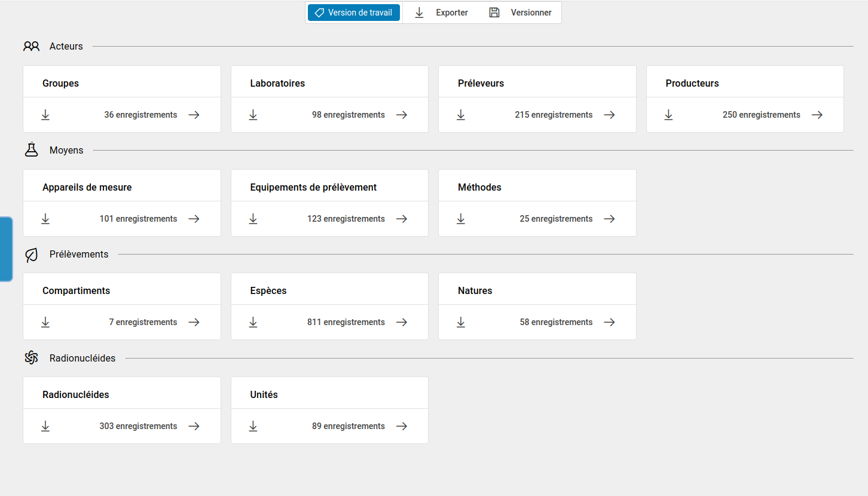Open Appareils de mesure via arrow
This screenshot has width=868, height=496.
194,219
